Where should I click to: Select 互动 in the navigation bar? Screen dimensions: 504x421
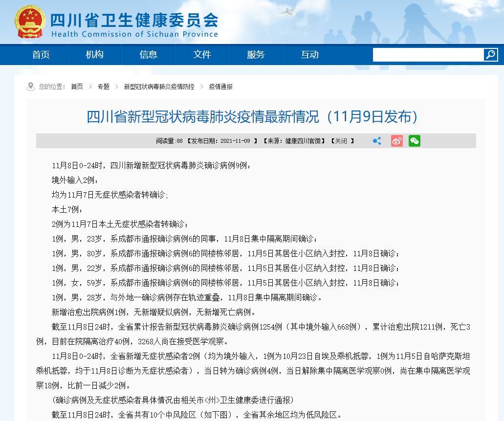tap(309, 55)
